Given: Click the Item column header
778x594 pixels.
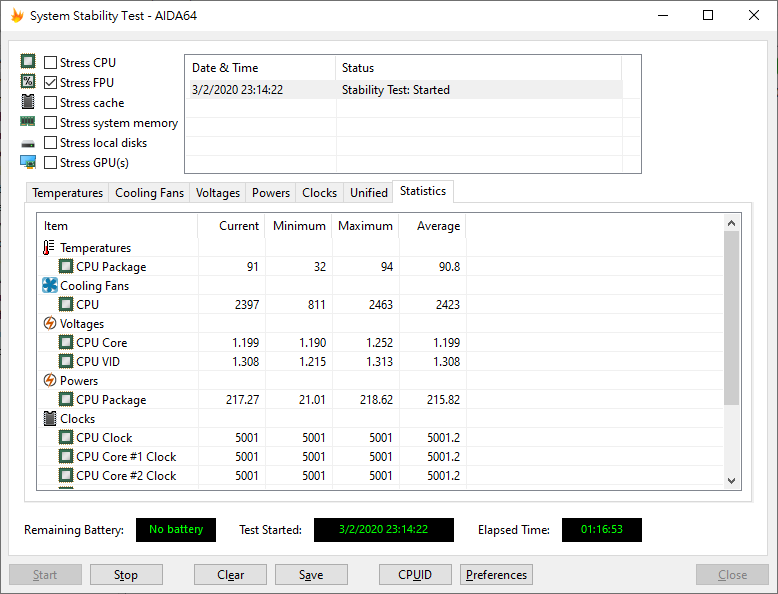Looking at the screenshot, I should click(x=118, y=226).
